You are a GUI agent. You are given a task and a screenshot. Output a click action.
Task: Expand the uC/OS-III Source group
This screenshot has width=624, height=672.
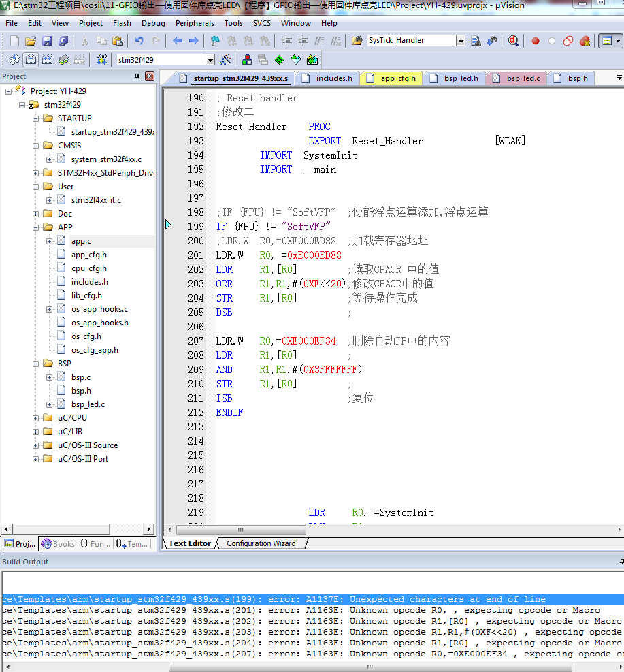(35, 445)
